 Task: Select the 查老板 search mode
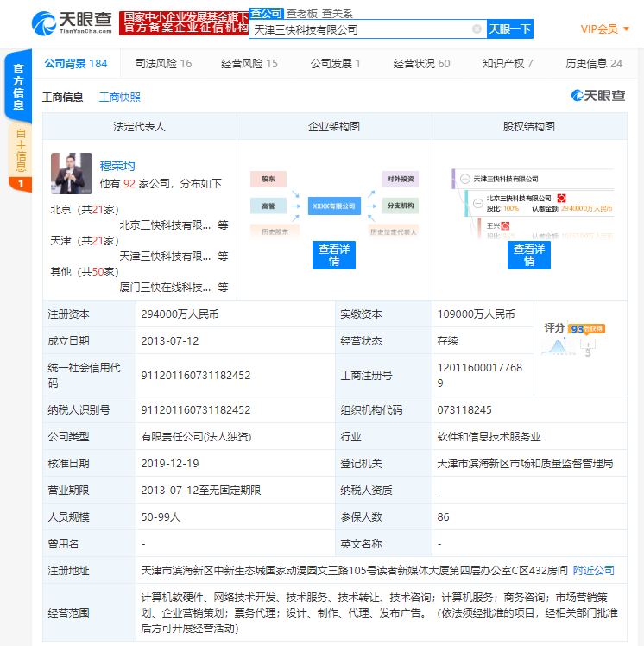click(x=302, y=13)
